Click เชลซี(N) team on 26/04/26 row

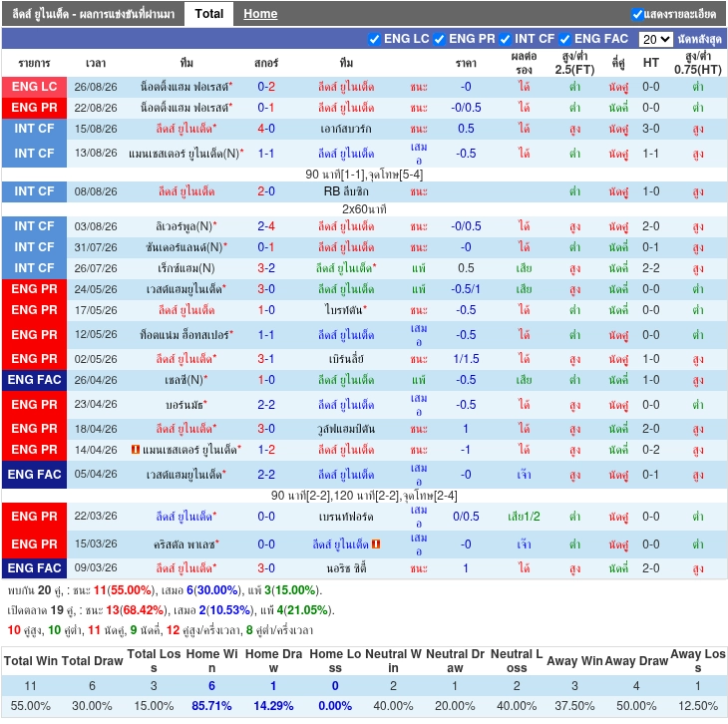[184, 380]
